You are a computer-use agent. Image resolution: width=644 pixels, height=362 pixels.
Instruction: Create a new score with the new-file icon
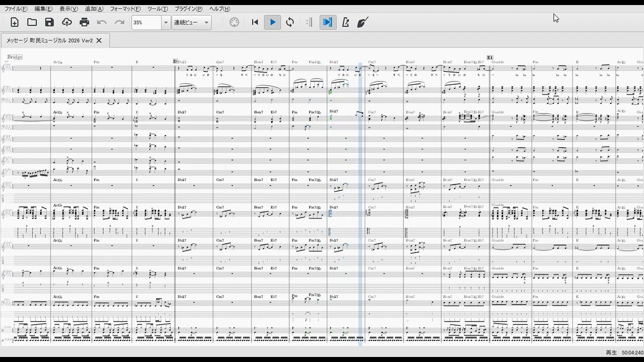tap(15, 22)
